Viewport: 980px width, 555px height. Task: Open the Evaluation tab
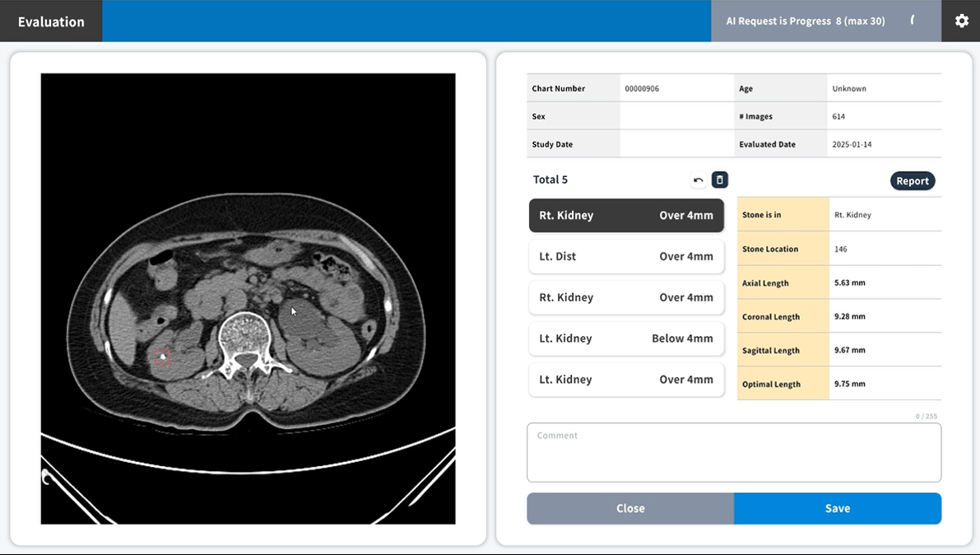tap(51, 21)
